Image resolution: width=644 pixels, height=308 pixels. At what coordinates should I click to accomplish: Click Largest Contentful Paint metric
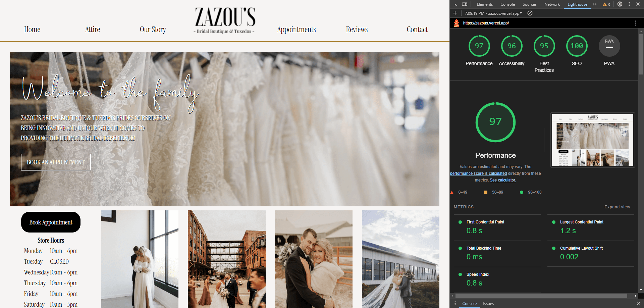coord(591,227)
